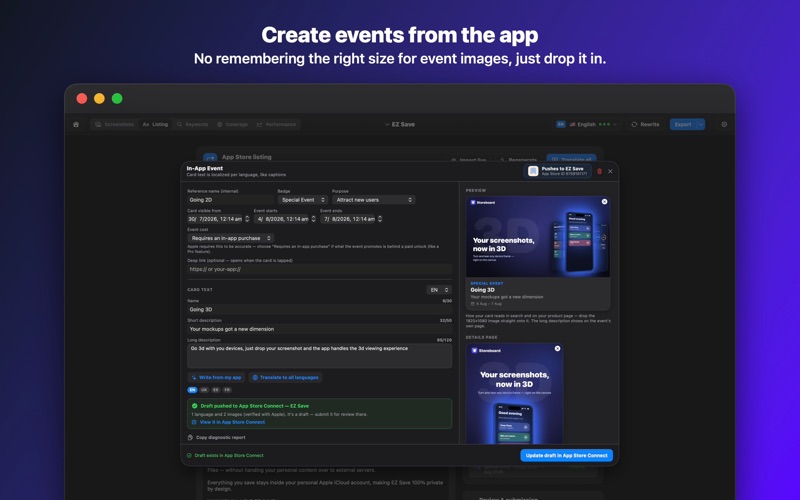Screen dimensions: 800x500
Task: Click the Pushes to EZ Save badge
Action: [558, 171]
